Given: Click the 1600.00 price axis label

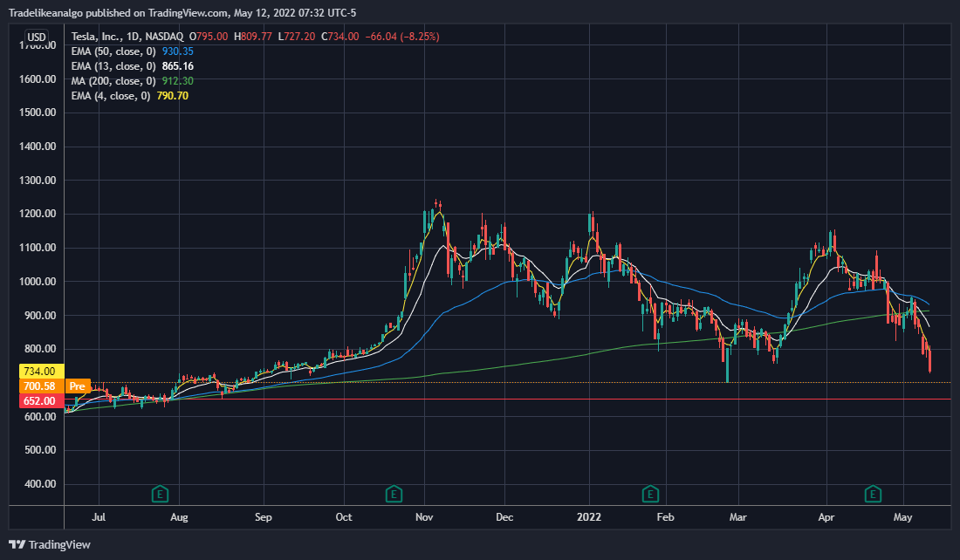Looking at the screenshot, I should [x=38, y=79].
